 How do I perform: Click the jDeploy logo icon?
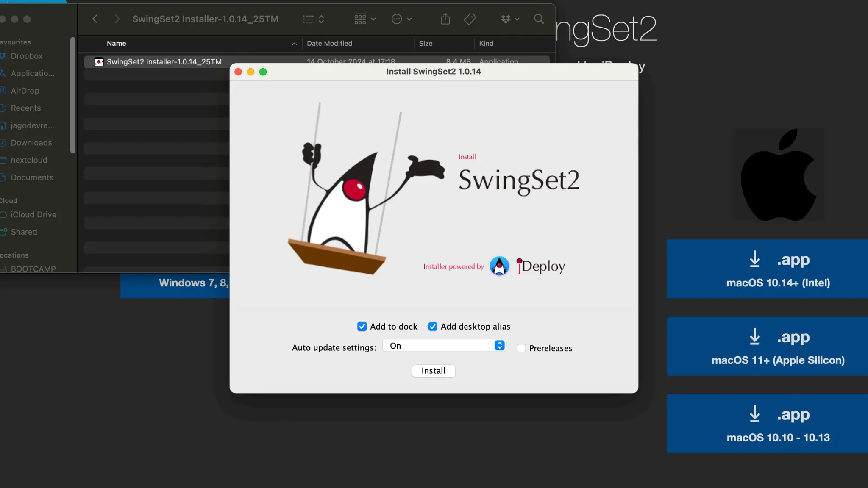[x=499, y=266]
